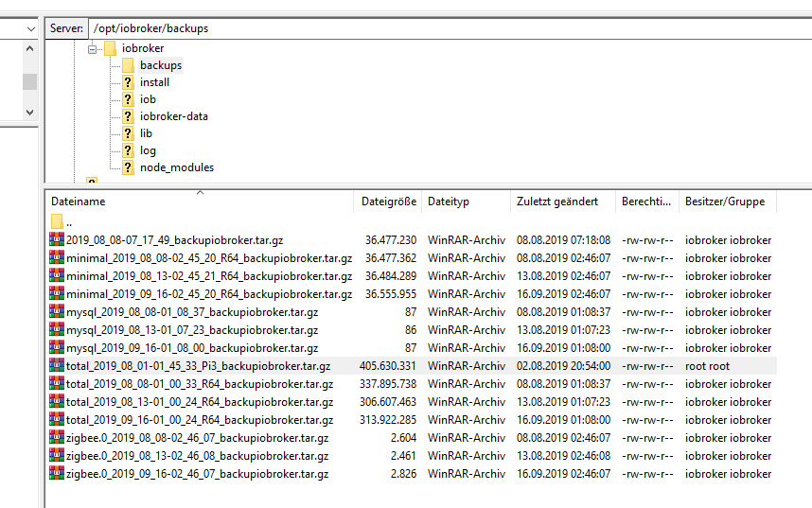The height and width of the screenshot is (508, 812).
Task: Click archive icon of total_2019_08_13-01_00_24_R64 backup
Action: click(x=57, y=402)
